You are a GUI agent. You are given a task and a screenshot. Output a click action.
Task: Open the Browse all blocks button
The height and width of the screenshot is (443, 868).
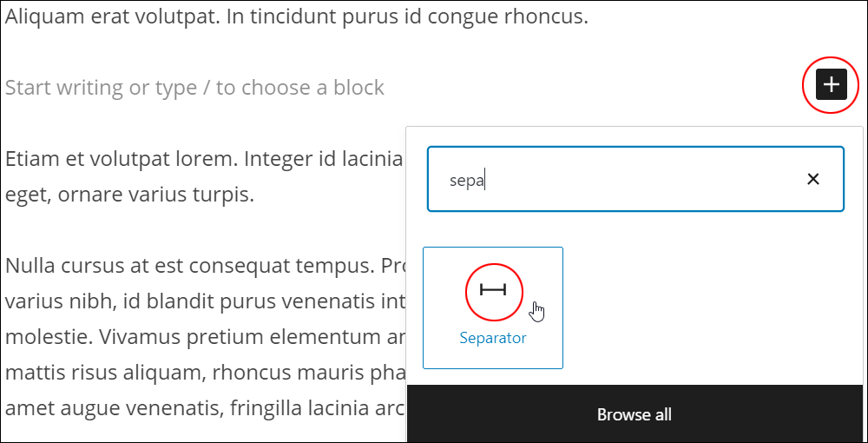tap(635, 413)
